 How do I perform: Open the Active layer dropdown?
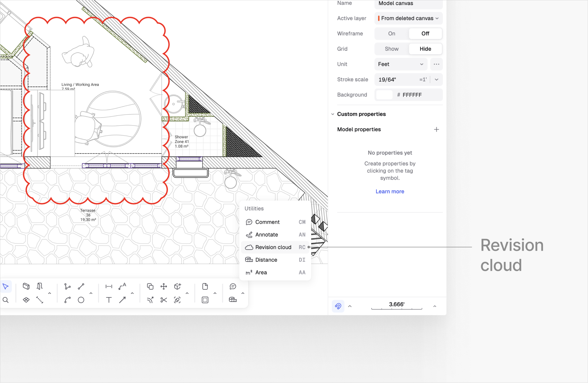point(408,18)
